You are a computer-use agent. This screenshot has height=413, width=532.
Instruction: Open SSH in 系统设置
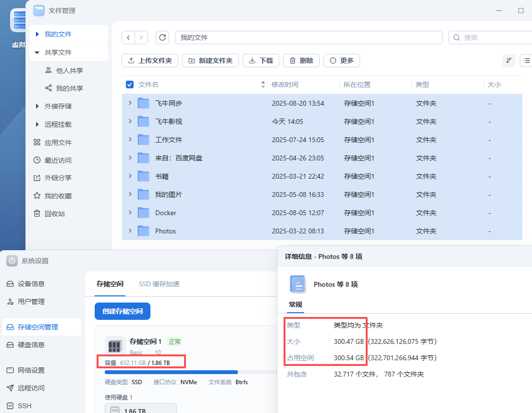(19, 406)
